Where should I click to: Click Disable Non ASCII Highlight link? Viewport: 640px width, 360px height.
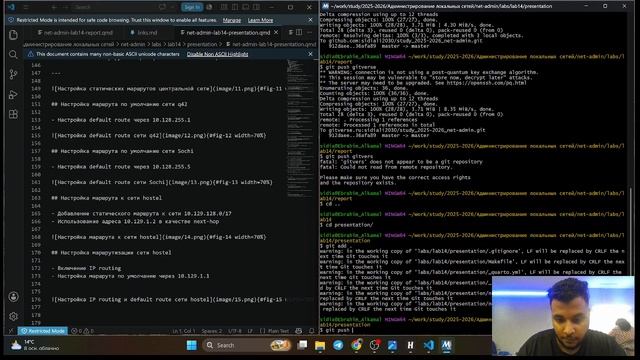[x=218, y=54]
